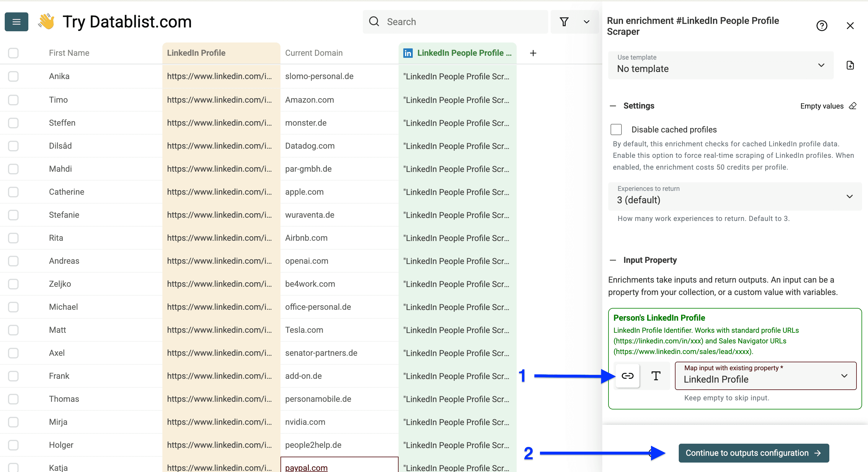868x472 pixels.
Task: Click the search magnifier icon
Action: click(374, 21)
